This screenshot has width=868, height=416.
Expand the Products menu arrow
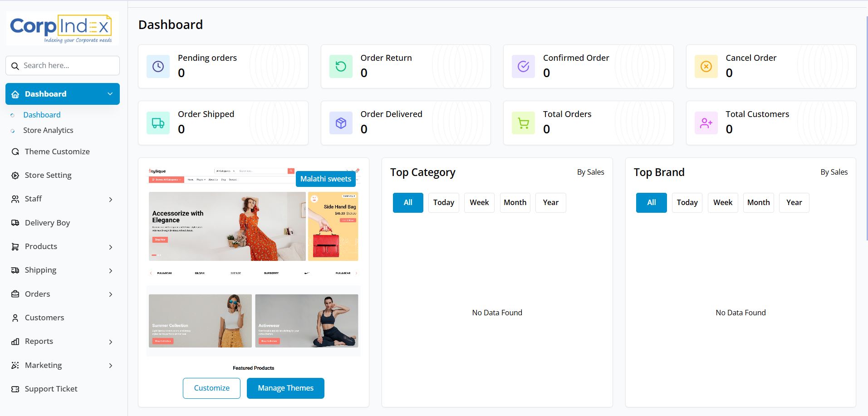tap(111, 247)
